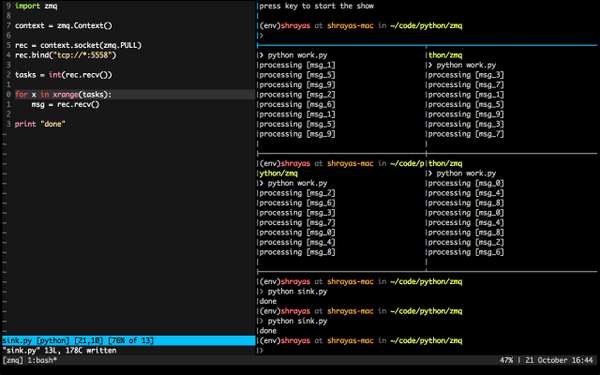Click the wrapped 'ython/zmq' path fragment
Screen dimensions: 600x375
[279, 173]
